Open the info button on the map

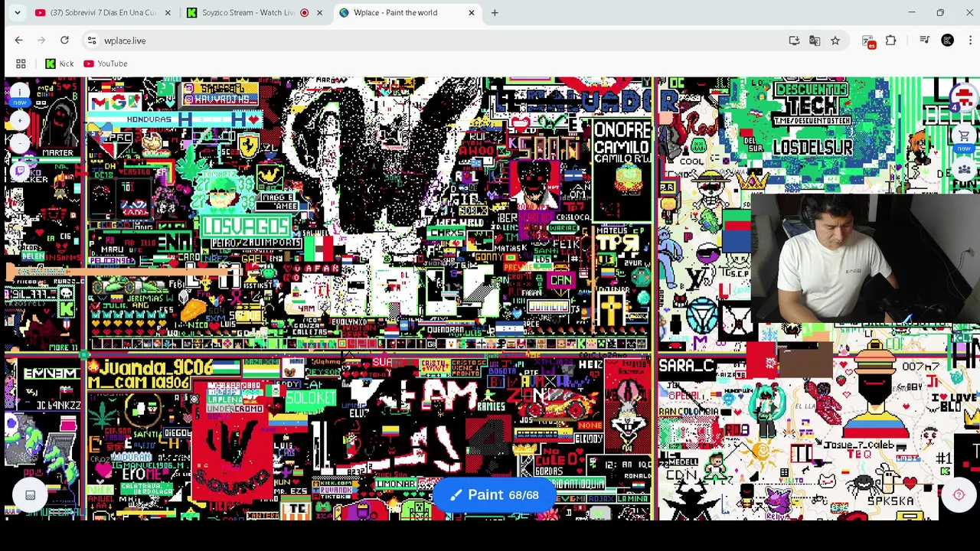coord(20,93)
